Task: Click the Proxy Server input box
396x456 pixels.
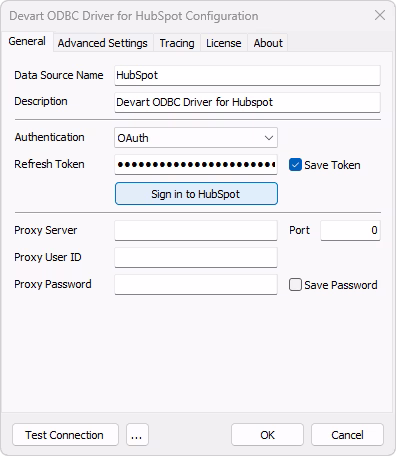Action: click(x=196, y=230)
